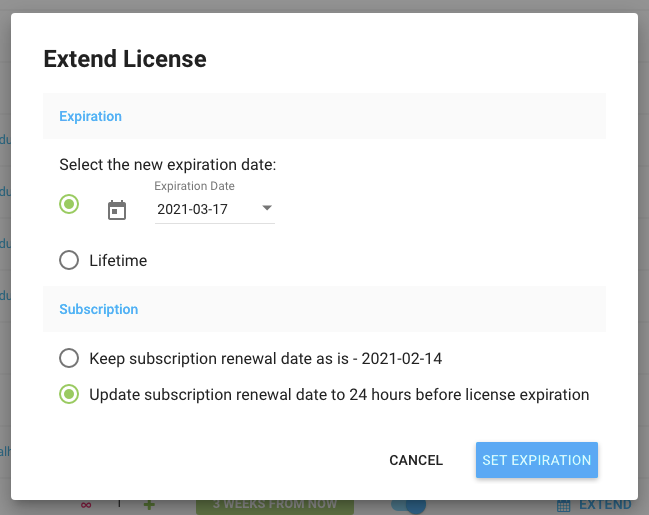The height and width of the screenshot is (515, 649).
Task: Click the Select the new expiration date text
Action: pyautogui.click(x=167, y=164)
